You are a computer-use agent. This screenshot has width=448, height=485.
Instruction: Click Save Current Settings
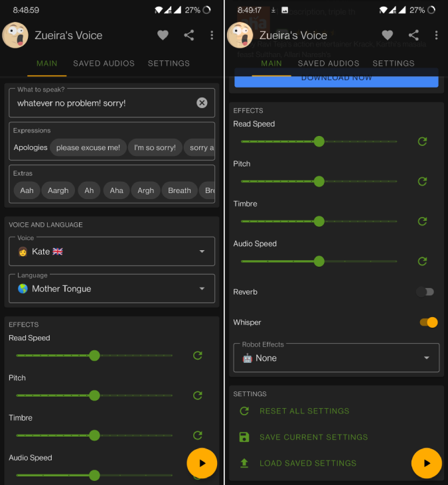point(313,437)
